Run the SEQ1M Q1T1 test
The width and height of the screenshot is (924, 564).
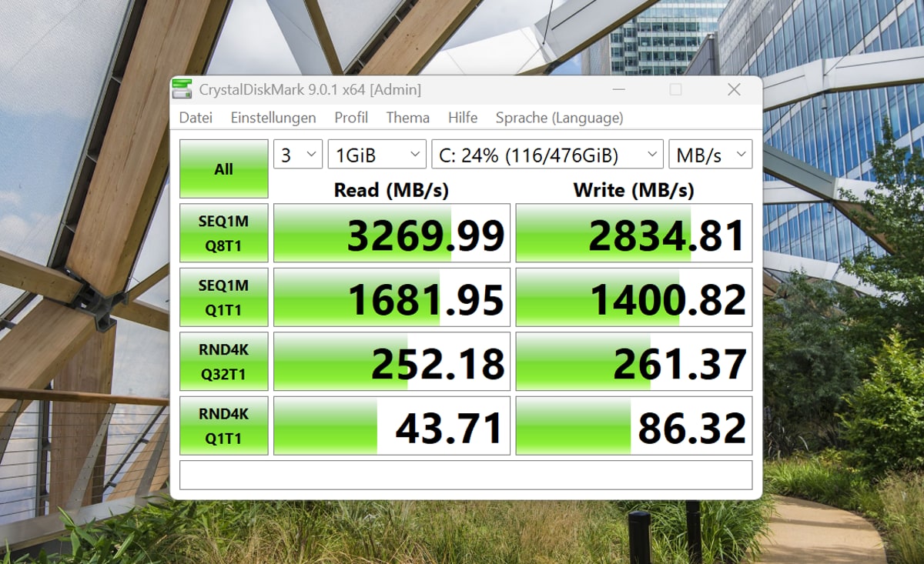(224, 297)
